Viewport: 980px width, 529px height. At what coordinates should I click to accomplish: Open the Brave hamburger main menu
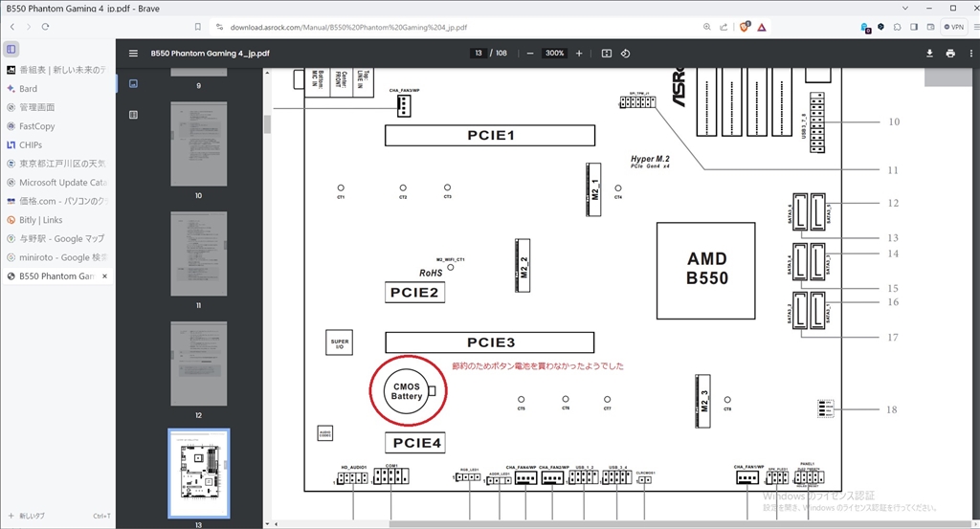click(x=976, y=27)
